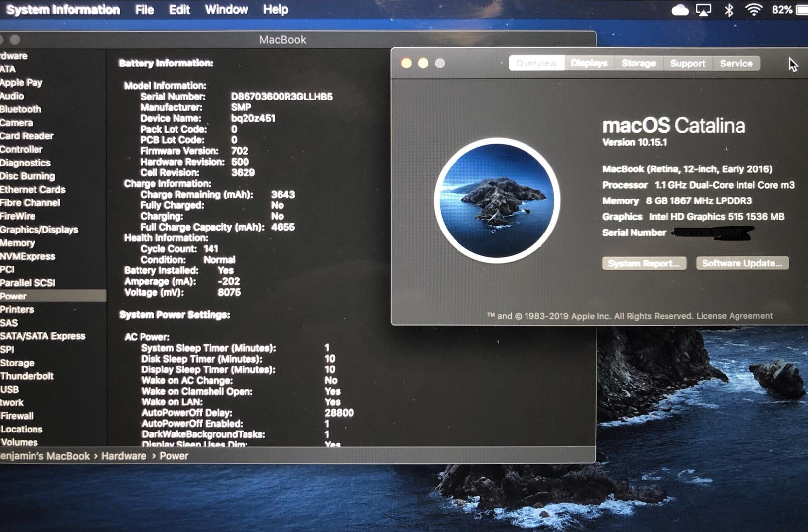
Task: Open the Wi-Fi menu bar icon
Action: pos(754,10)
